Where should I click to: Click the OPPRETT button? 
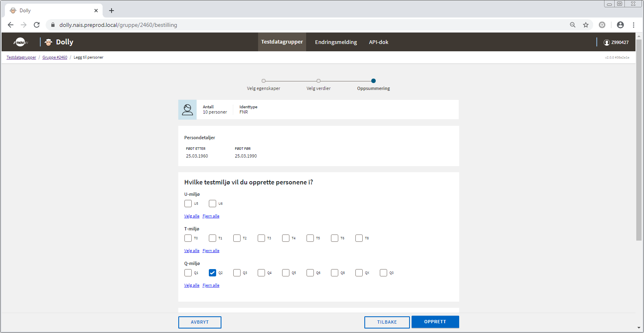435,322
